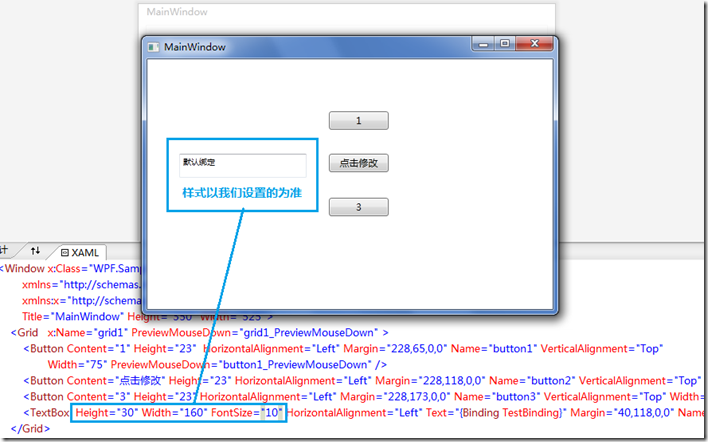708x442 pixels.
Task: Click button labeled 3 in MainWindow
Action: pyautogui.click(x=359, y=207)
